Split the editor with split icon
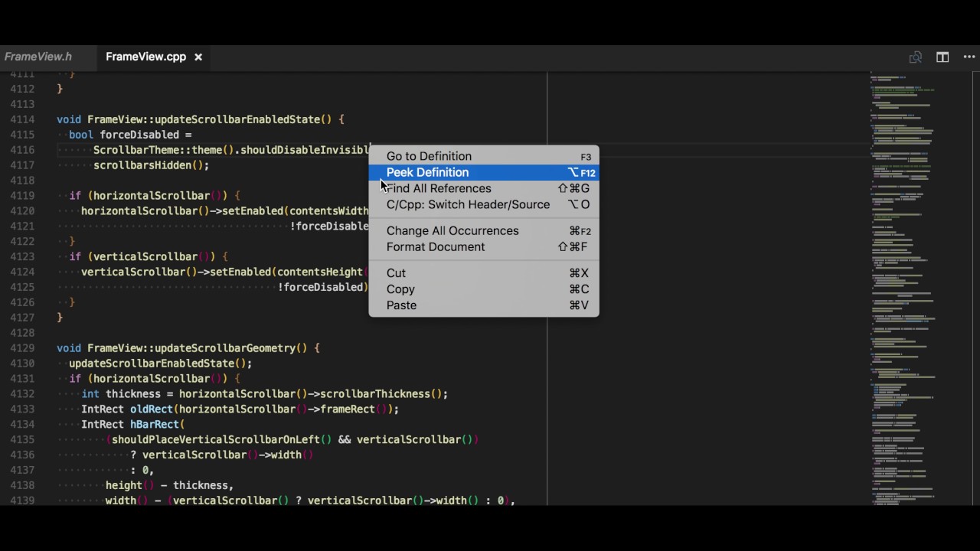Viewport: 980px width, 551px height. [x=942, y=57]
